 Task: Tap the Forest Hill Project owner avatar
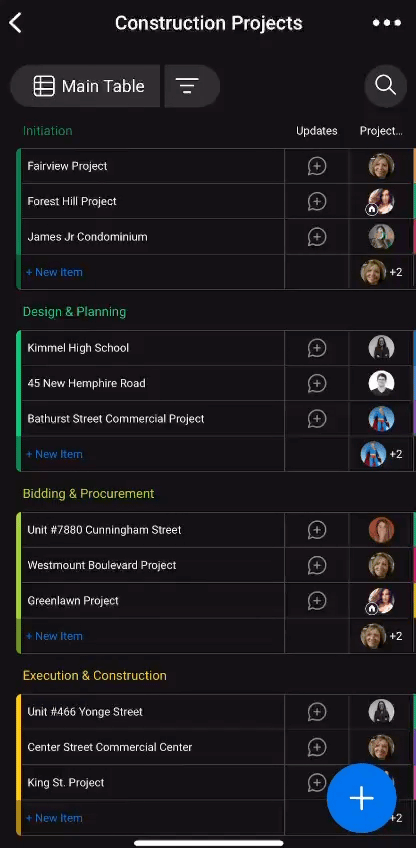click(381, 201)
